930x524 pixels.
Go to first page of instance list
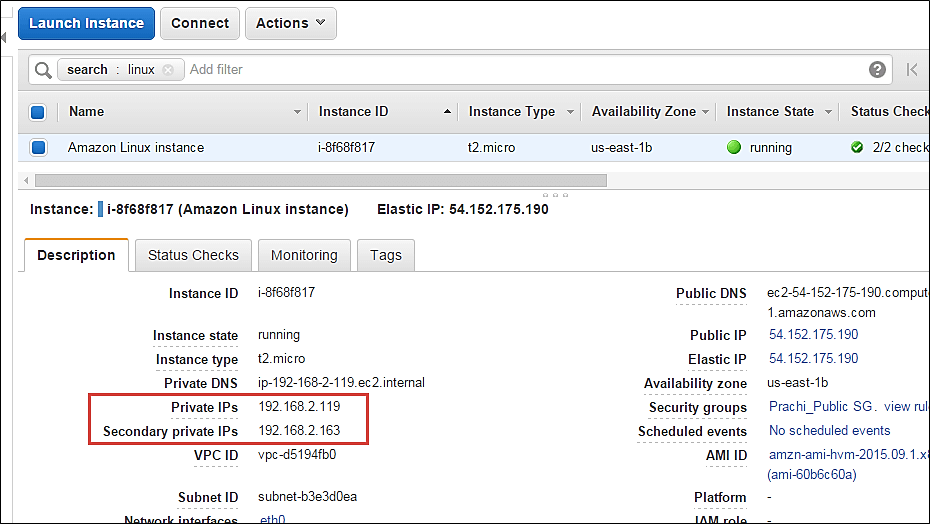tap(912, 70)
